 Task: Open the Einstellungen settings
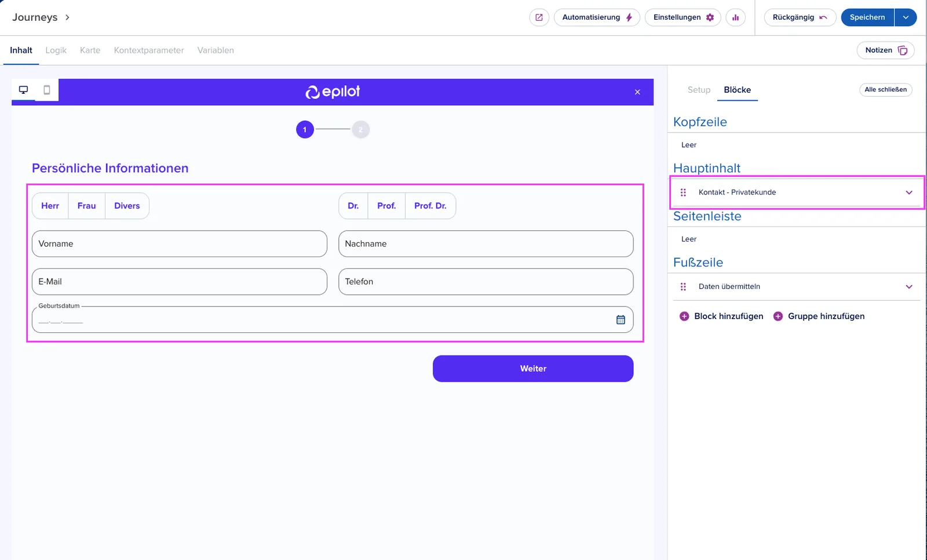coord(683,17)
